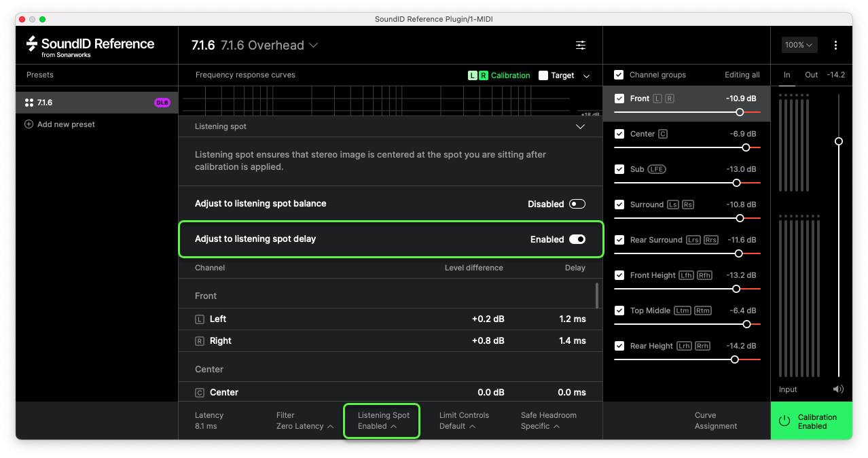
Task: Open the Listening Spot Enabled menu
Action: pyautogui.click(x=383, y=421)
